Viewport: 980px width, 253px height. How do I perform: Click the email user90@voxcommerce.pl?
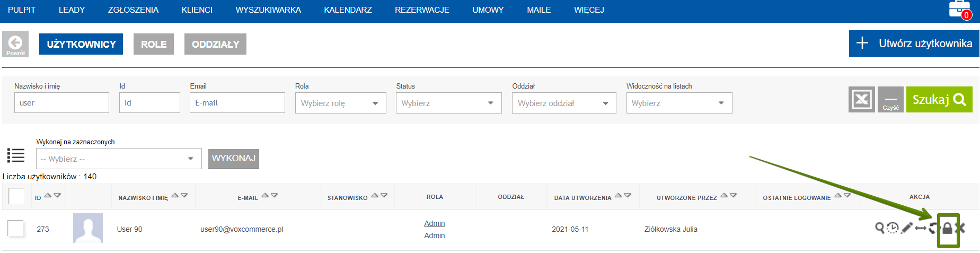pyautogui.click(x=242, y=229)
